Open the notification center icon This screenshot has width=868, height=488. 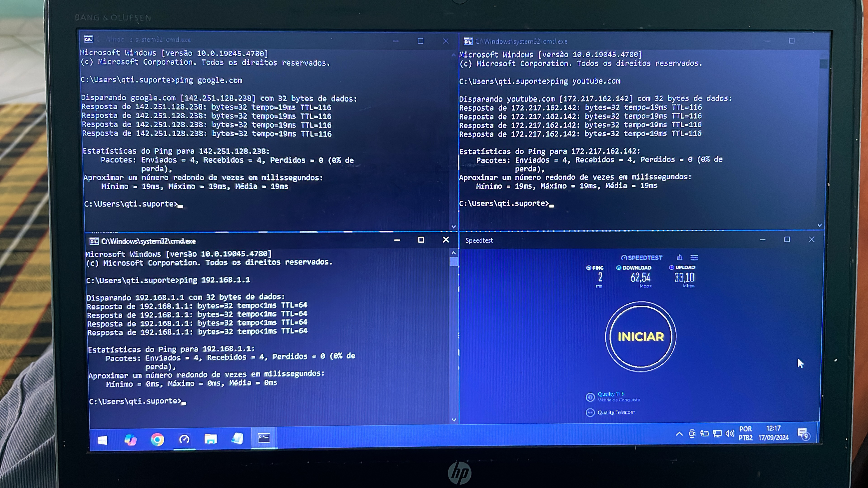click(x=803, y=434)
